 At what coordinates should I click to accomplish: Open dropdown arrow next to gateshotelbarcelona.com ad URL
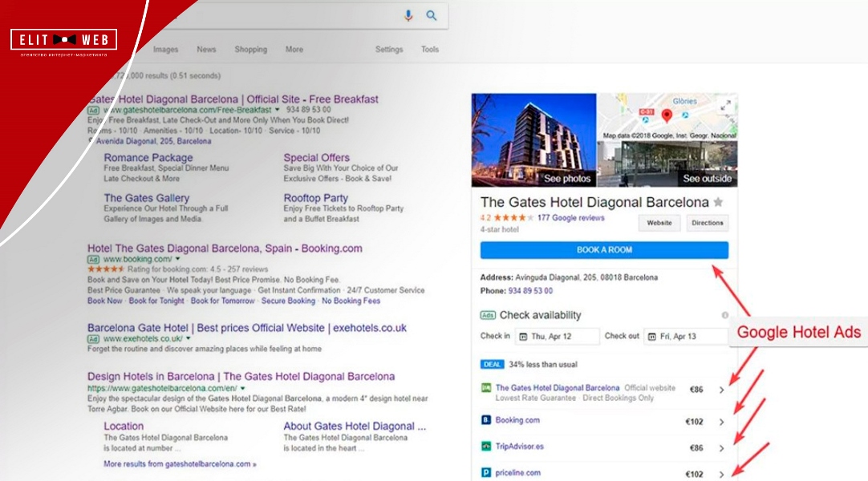click(x=278, y=110)
